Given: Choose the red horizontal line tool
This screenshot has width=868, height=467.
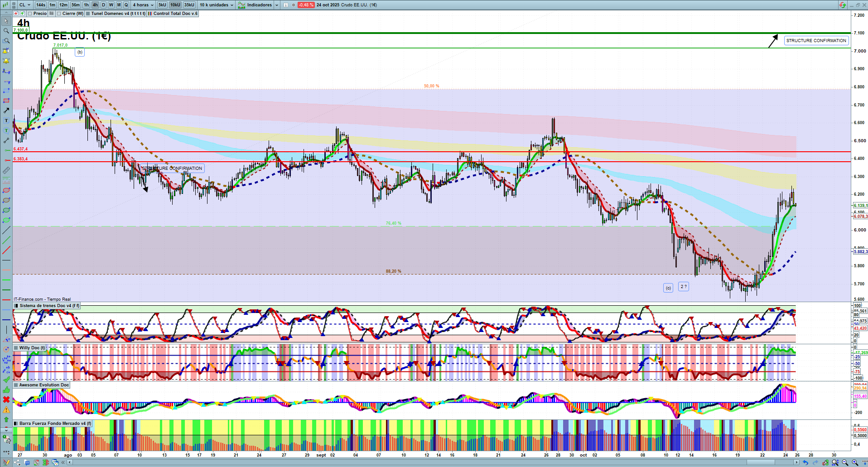Looking at the screenshot, I should pos(6,160).
